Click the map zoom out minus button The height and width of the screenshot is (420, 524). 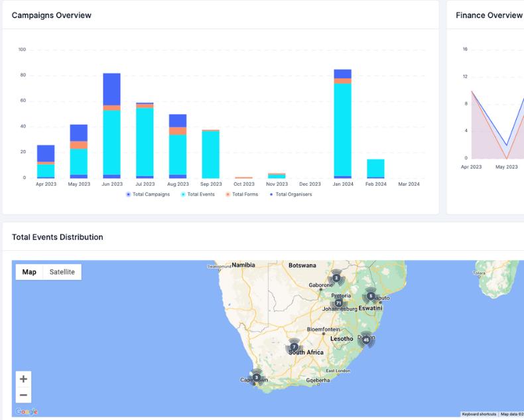[x=23, y=395]
